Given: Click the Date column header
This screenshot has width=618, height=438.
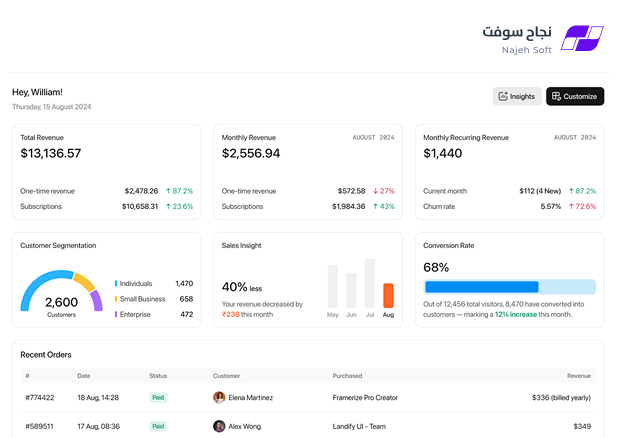Looking at the screenshot, I should click(84, 376).
